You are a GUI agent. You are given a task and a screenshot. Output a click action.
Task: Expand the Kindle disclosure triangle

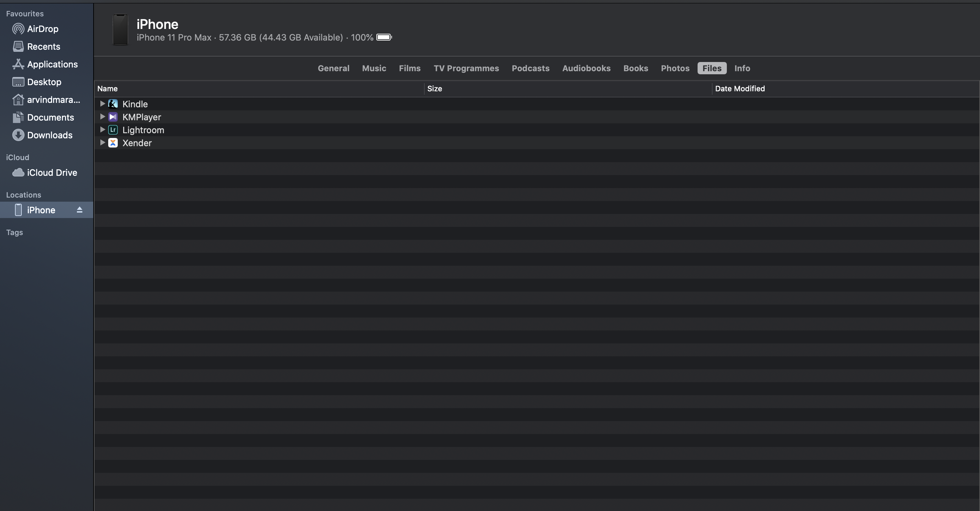(x=102, y=104)
